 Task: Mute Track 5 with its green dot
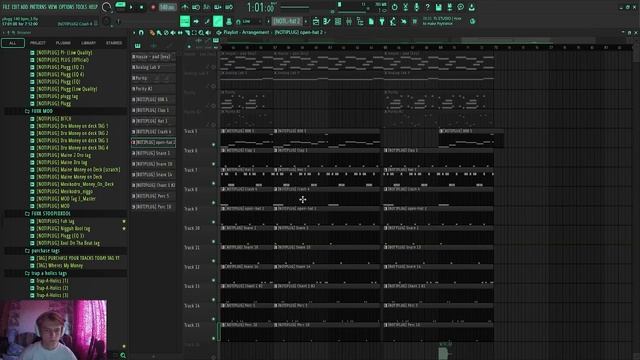tap(213, 144)
